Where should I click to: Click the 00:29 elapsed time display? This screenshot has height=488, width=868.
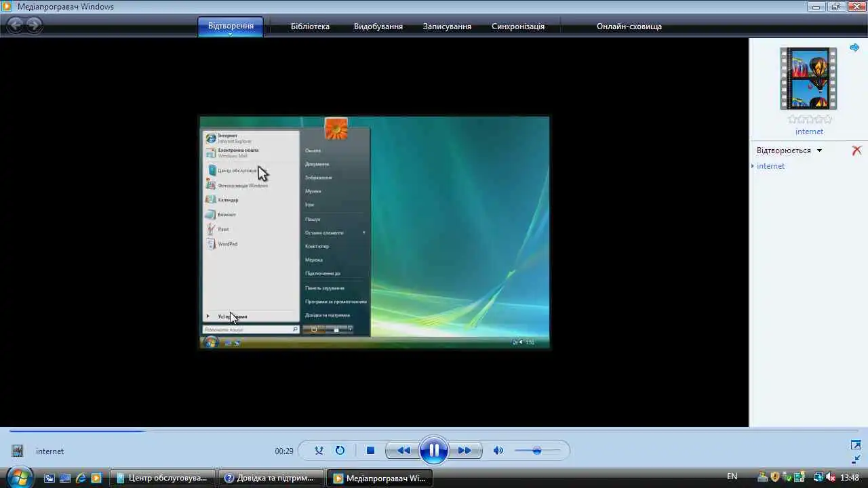tap(284, 451)
